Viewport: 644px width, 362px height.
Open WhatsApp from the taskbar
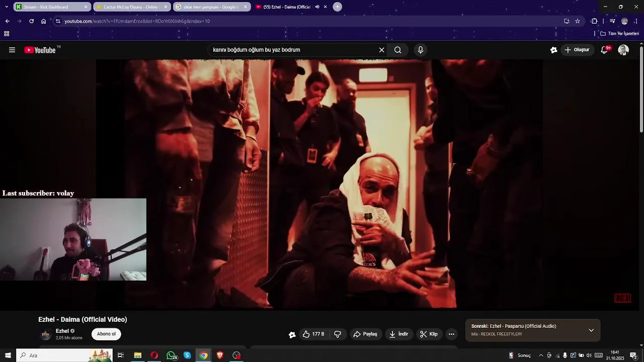coord(171,355)
